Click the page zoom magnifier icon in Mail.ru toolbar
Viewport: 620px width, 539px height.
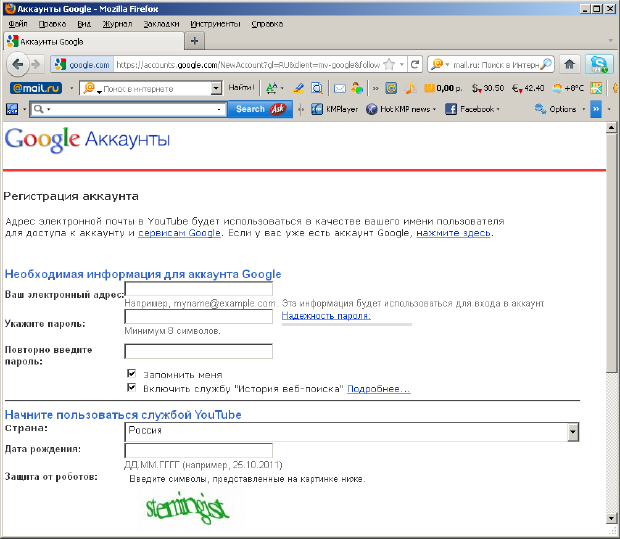[x=317, y=88]
